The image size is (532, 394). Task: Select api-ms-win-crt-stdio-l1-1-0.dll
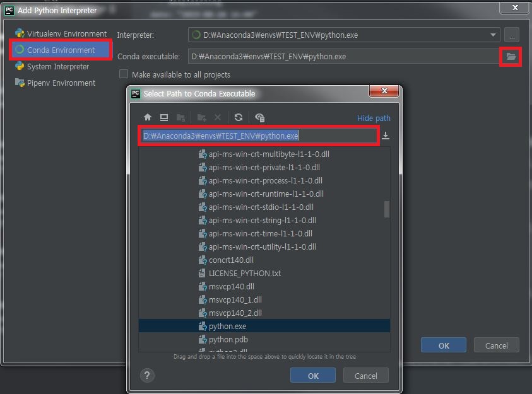pyautogui.click(x=261, y=207)
